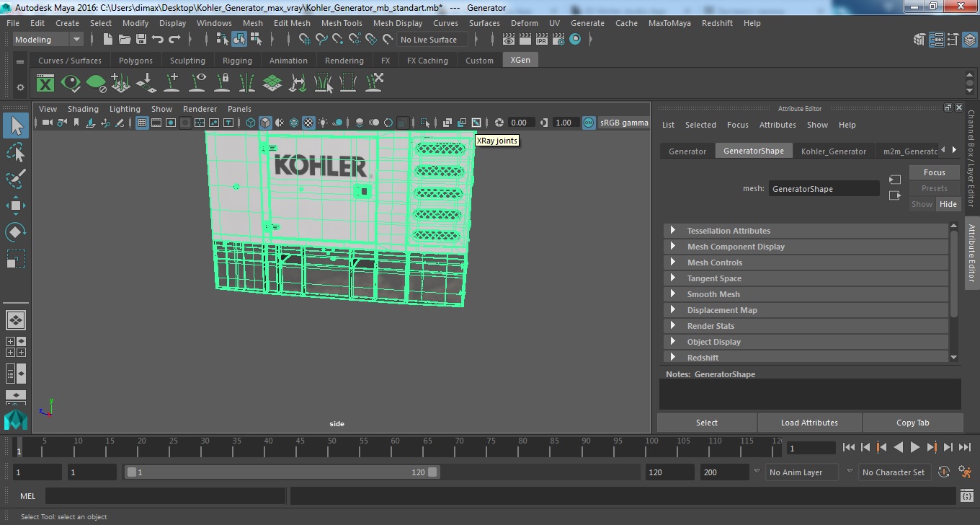Switch to the Polygons shelf tab
Screen dimensions: 980x525
coord(135,61)
